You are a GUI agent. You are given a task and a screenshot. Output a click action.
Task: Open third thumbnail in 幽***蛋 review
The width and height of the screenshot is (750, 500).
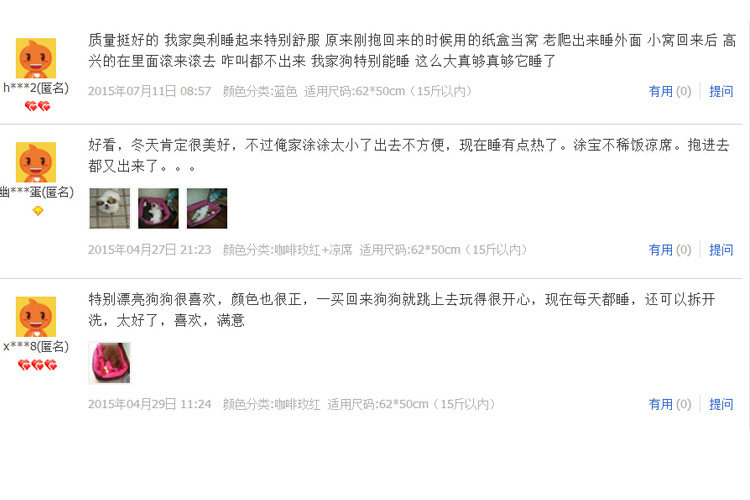207,208
